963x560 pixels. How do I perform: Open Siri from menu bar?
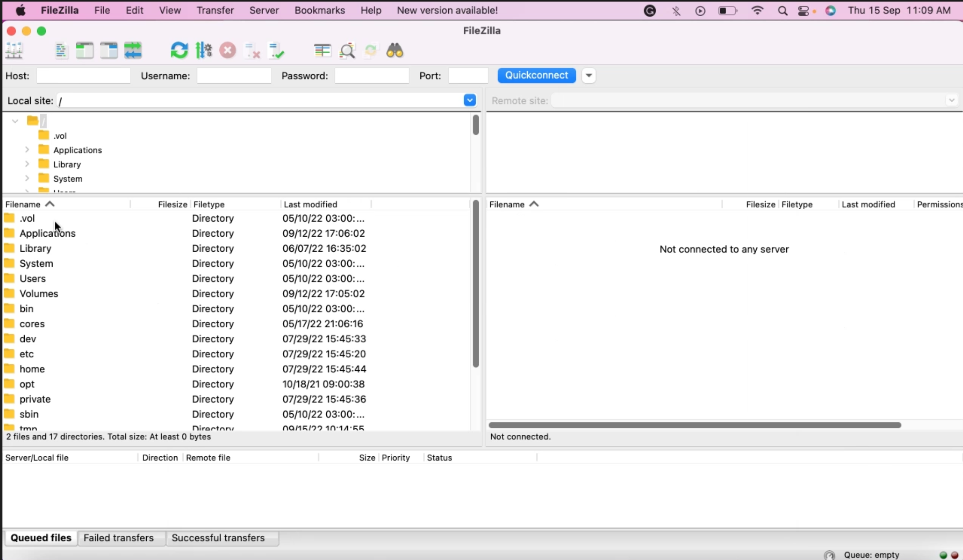pos(830,11)
